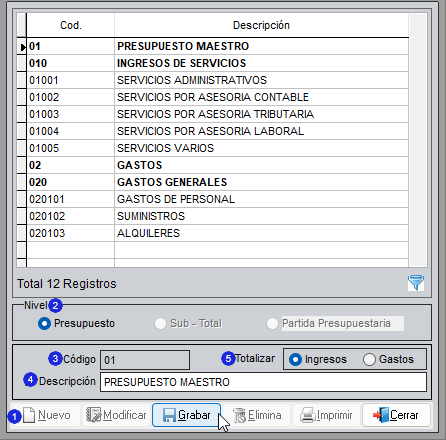Select the Sub - Total radio option
Screen dimensions: 446x440
pos(160,323)
